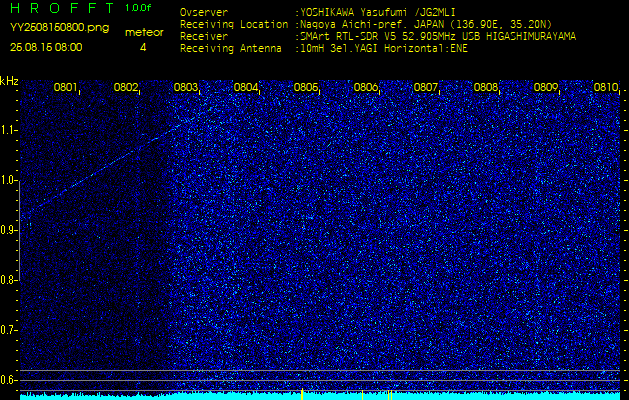The height and width of the screenshot is (400, 629).
Task: Click the Receiver SMArt RTL-SDR V5 value
Action: (x=438, y=37)
